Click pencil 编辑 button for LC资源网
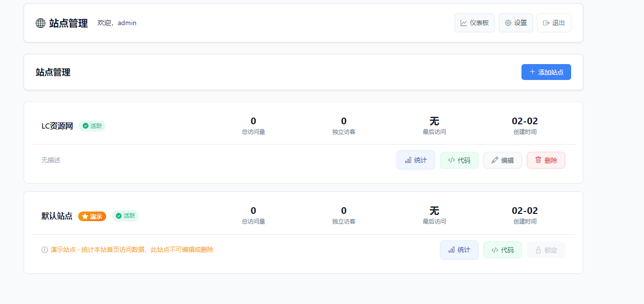The height and width of the screenshot is (304, 644). [502, 160]
